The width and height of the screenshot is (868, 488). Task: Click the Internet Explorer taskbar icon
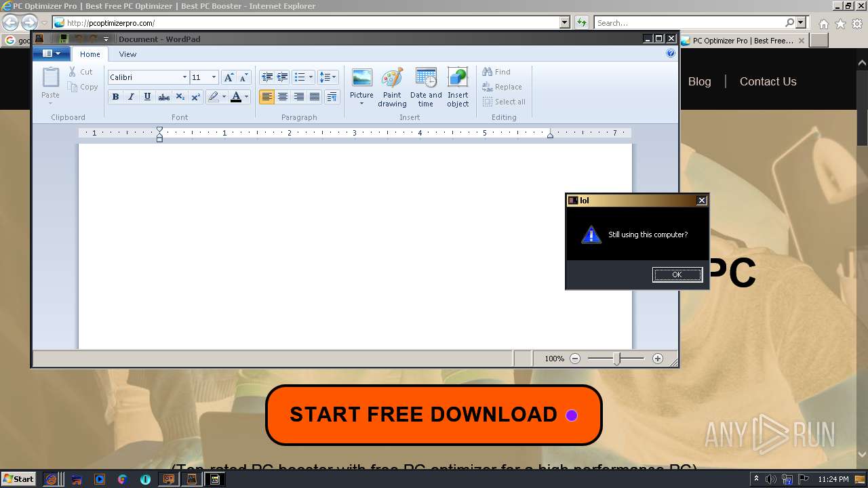click(52, 479)
